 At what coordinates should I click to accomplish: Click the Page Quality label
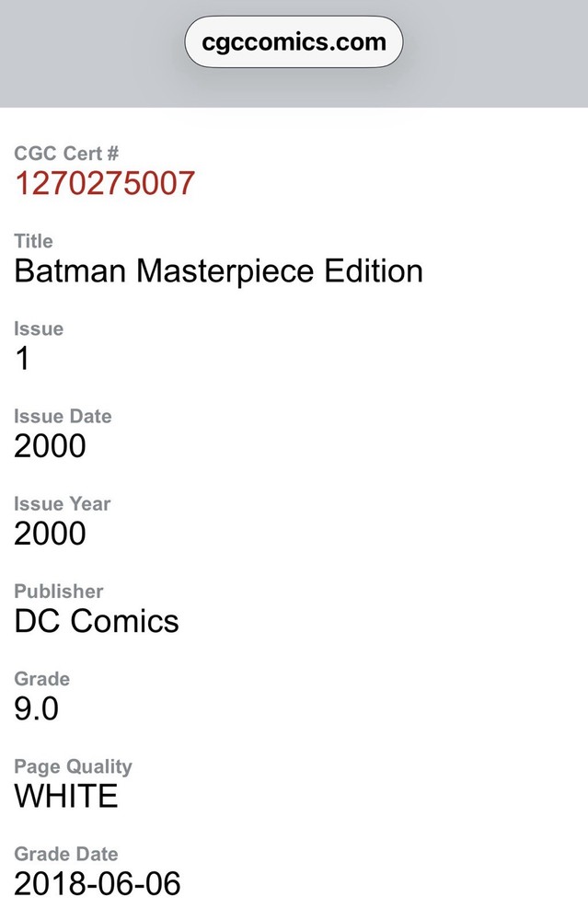pyautogui.click(x=73, y=766)
